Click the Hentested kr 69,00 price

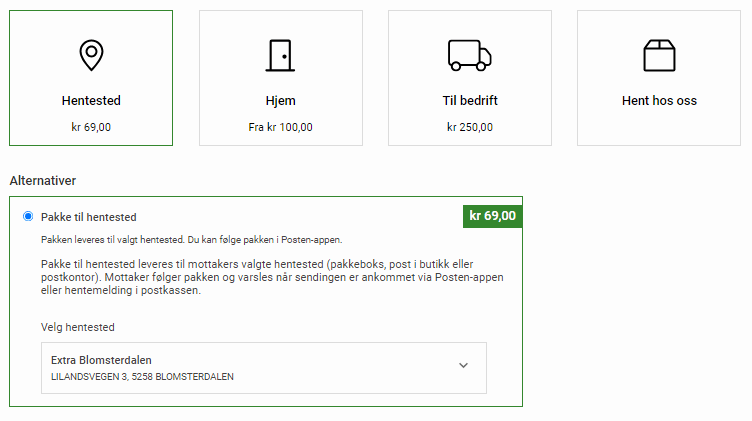pyautogui.click(x=91, y=127)
